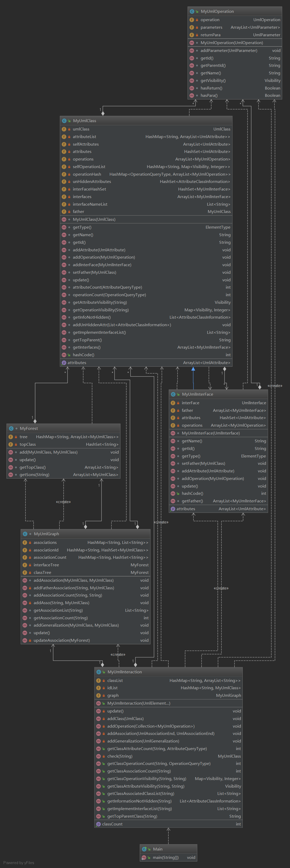This screenshot has height=868, width=290.
Task: Click the field icon beside topClass
Action: pos(11,444)
